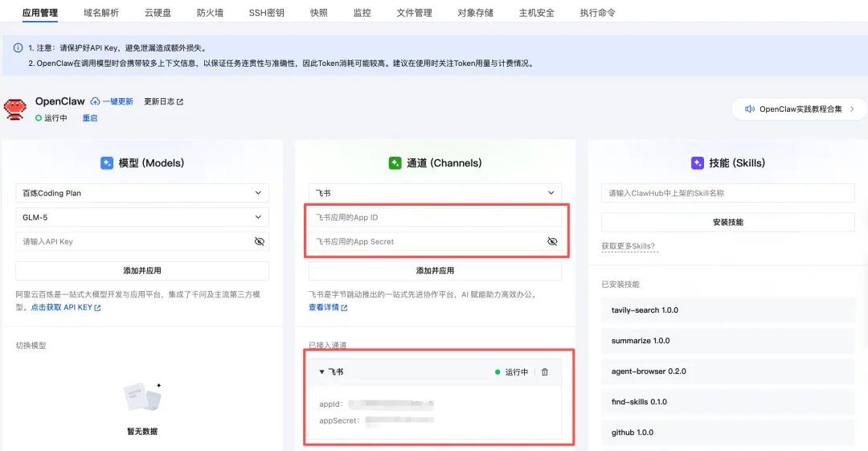Viewport: 868px width, 451px height.
Task: Expand the GLM-5 model dropdown
Action: tap(142, 217)
